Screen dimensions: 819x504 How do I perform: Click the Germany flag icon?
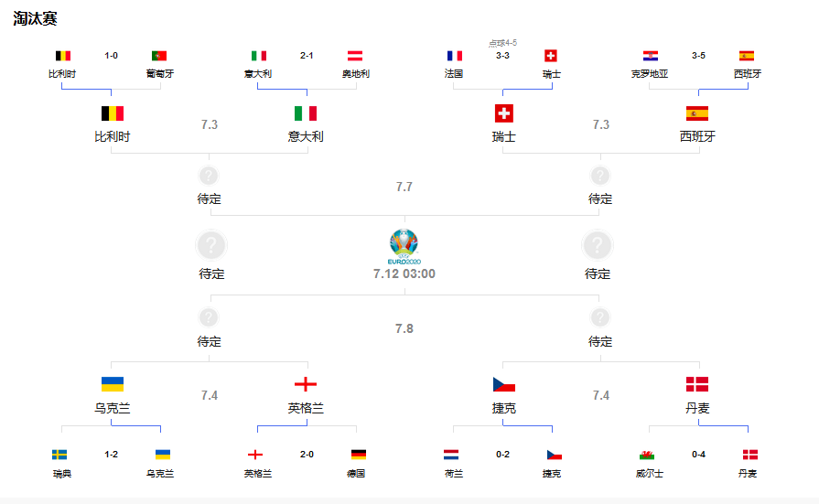pos(358,455)
